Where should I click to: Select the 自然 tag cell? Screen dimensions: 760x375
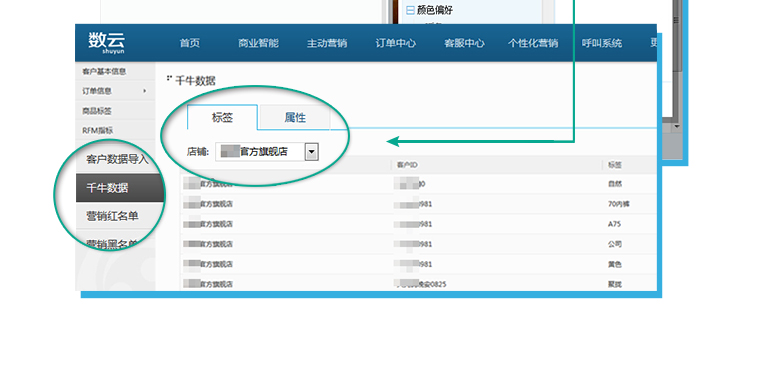tap(615, 184)
